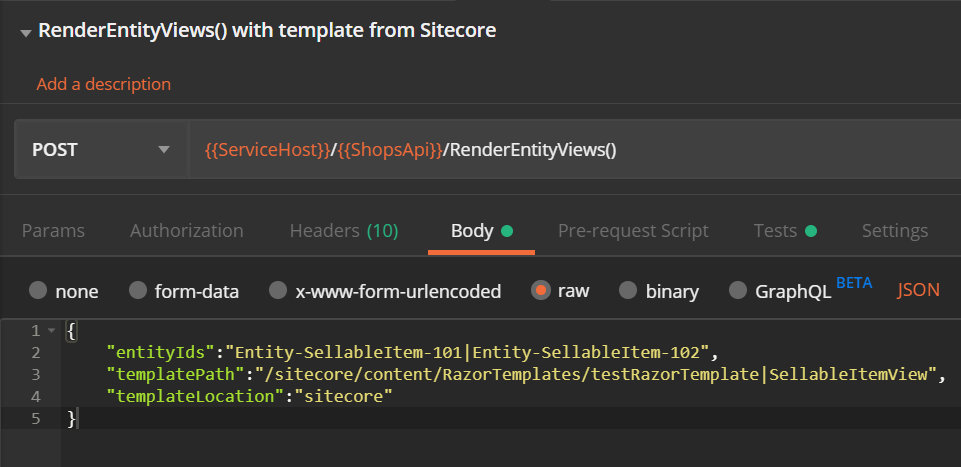Switch to the Params tab
The image size is (961, 467).
pos(53,231)
